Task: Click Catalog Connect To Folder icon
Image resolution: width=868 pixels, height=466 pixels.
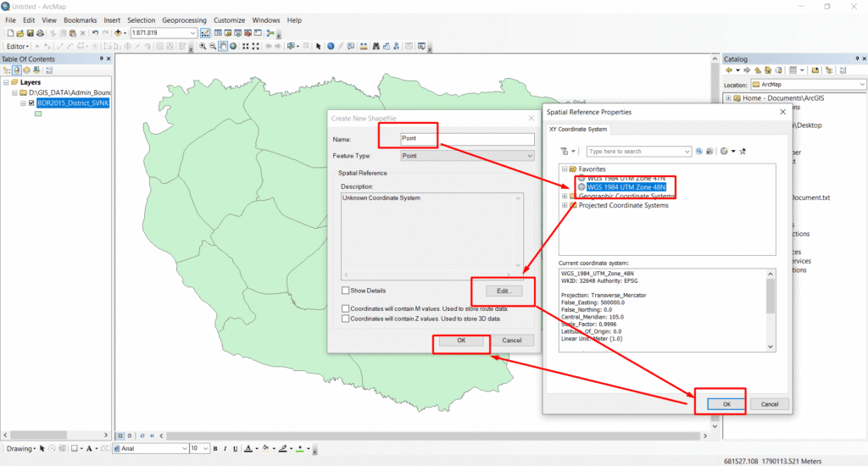Action: (x=815, y=70)
